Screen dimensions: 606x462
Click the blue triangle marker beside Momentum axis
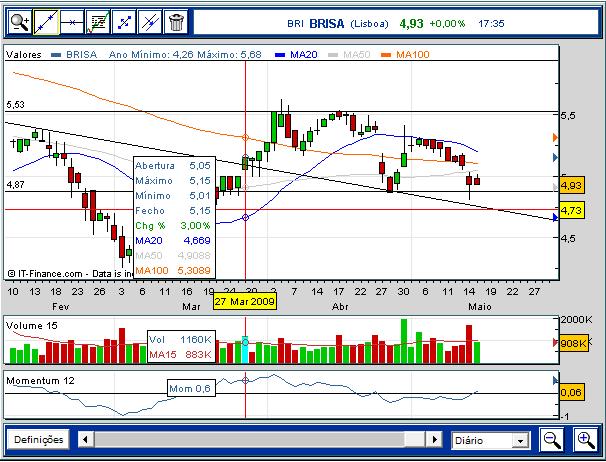tap(555, 381)
